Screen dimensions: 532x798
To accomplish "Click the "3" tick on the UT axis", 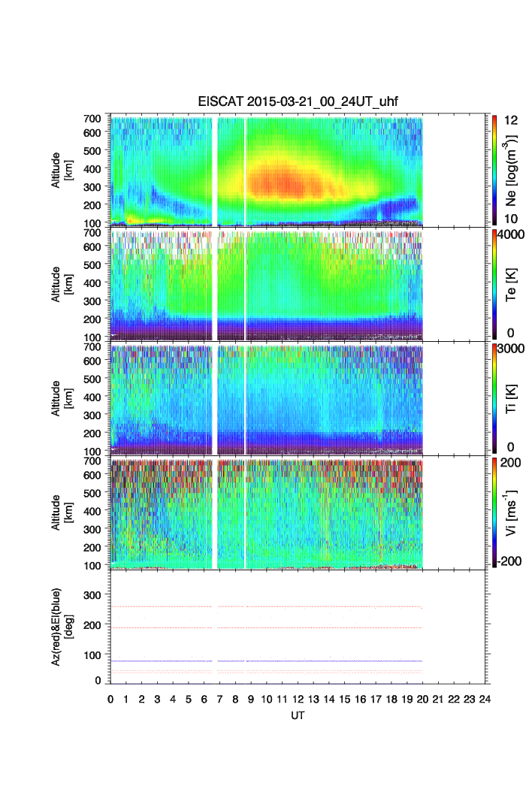I will [x=157, y=700].
